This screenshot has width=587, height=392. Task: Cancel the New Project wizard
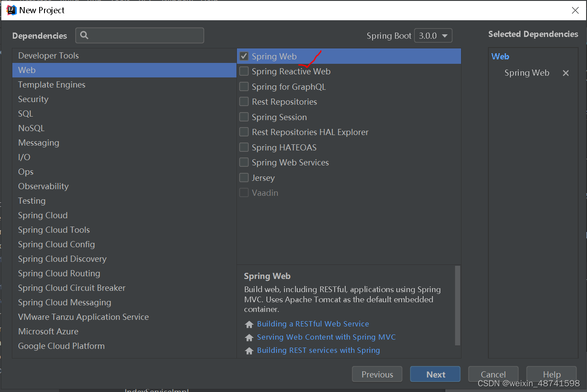pyautogui.click(x=493, y=374)
